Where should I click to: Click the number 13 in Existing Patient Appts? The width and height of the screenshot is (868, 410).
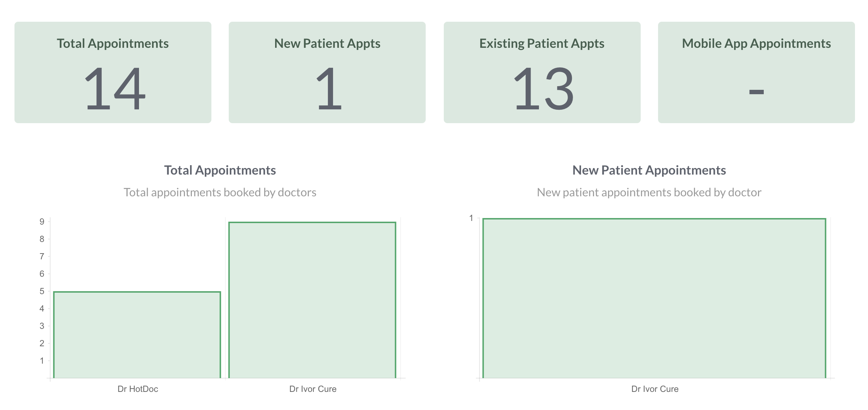pyautogui.click(x=544, y=89)
